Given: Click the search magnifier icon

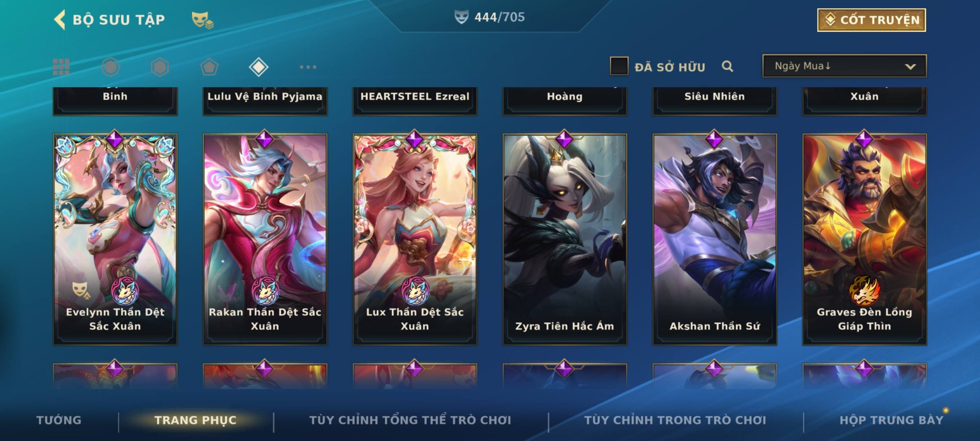Looking at the screenshot, I should pos(727,66).
